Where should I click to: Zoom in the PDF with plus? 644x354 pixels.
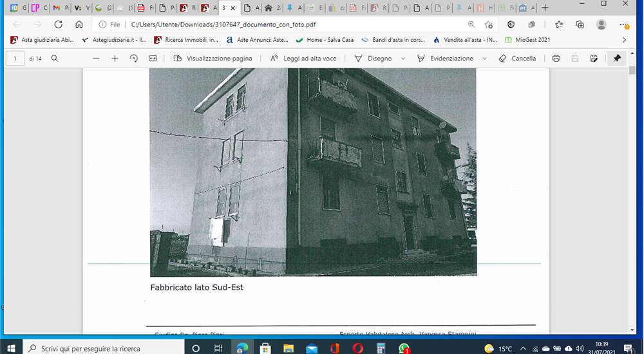115,59
